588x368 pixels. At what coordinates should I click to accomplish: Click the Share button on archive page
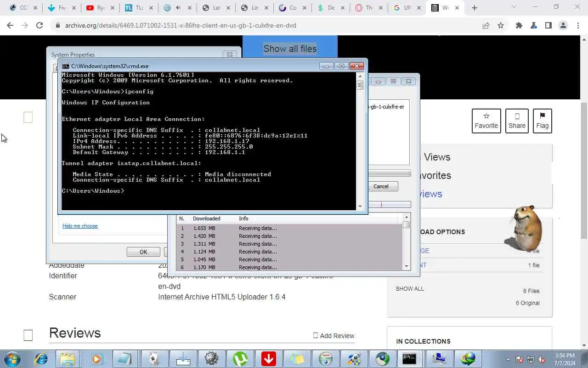517,121
